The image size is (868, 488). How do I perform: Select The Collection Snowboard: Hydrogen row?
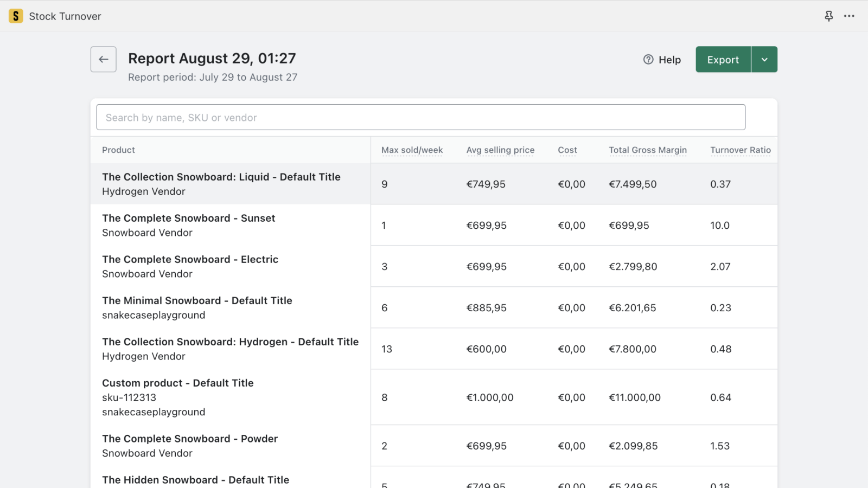pos(434,349)
